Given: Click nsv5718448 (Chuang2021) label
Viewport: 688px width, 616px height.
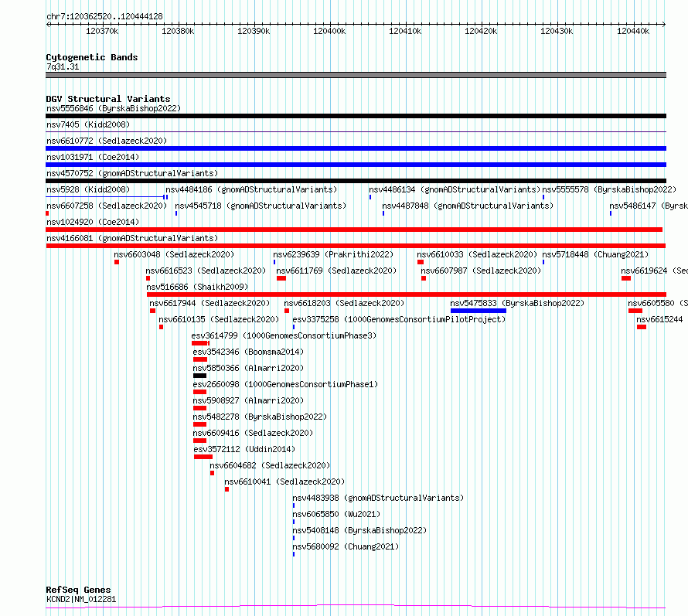Looking at the screenshot, I should pos(595,254).
